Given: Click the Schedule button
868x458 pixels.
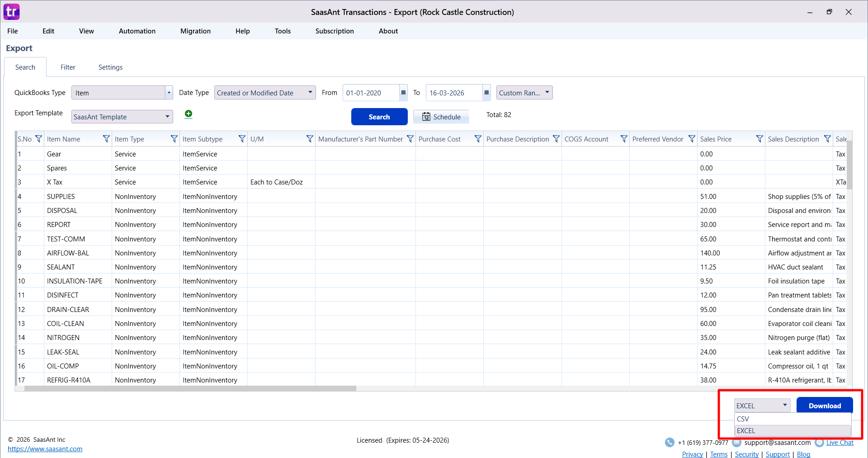Looking at the screenshot, I should tap(441, 117).
